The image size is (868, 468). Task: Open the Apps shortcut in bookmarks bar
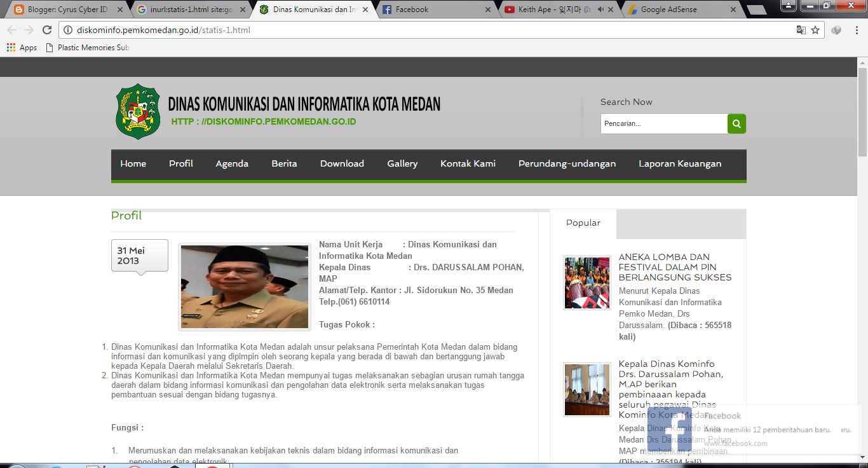tap(22, 48)
